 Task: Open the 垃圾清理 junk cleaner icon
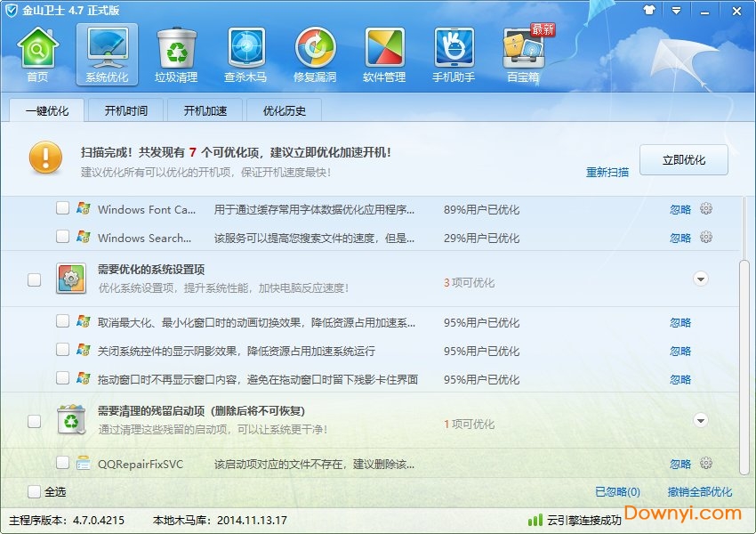coord(176,52)
